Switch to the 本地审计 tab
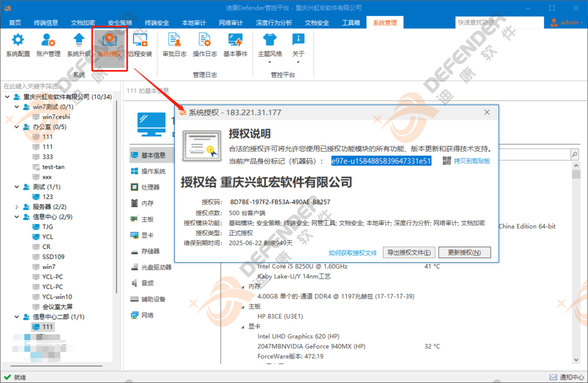The width and height of the screenshot is (588, 383). (194, 23)
